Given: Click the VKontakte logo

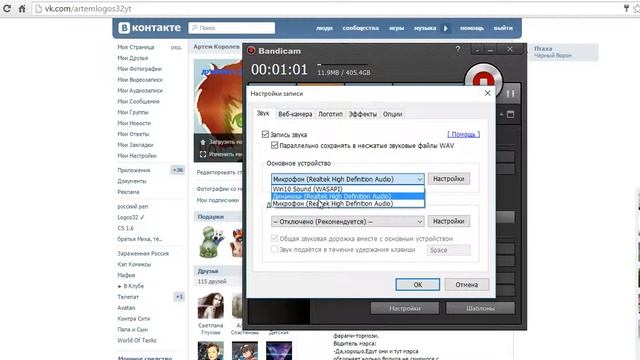Looking at the screenshot, I should click(149, 28).
